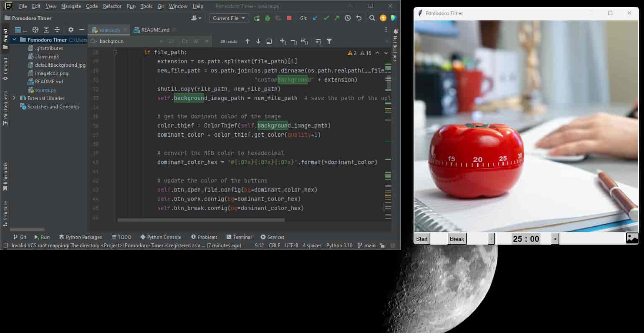This screenshot has height=333, width=644.
Task: Open editor tabs three-dot menu
Action: [x=386, y=30]
